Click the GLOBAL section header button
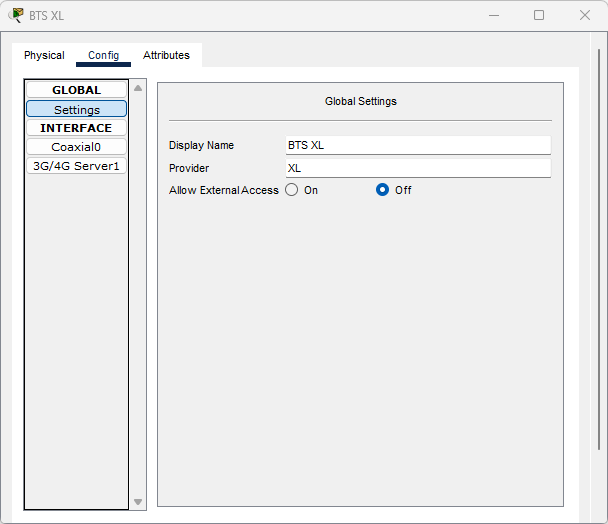This screenshot has width=608, height=524. coord(76,90)
